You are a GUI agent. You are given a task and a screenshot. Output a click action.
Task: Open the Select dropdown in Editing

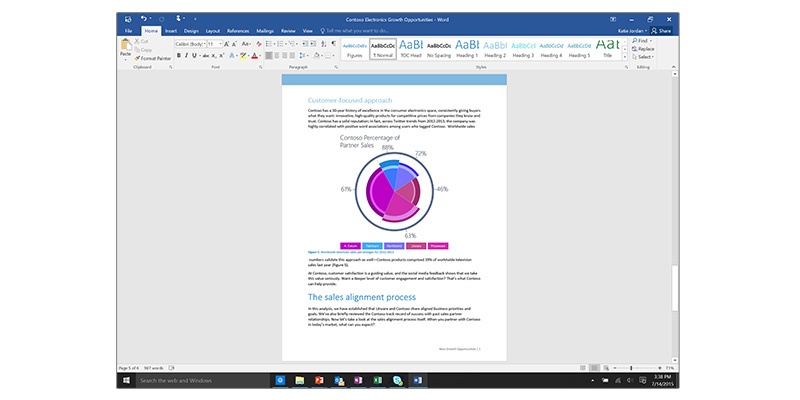(x=644, y=56)
